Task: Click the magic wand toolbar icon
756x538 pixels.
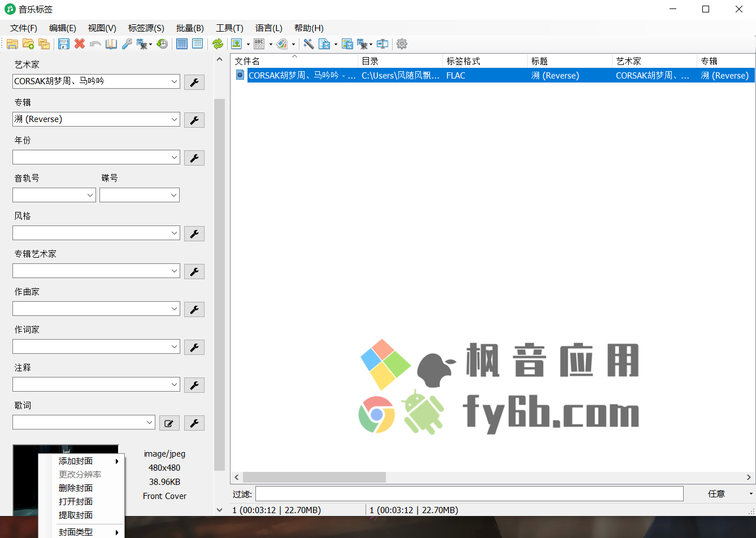Action: tap(309, 44)
